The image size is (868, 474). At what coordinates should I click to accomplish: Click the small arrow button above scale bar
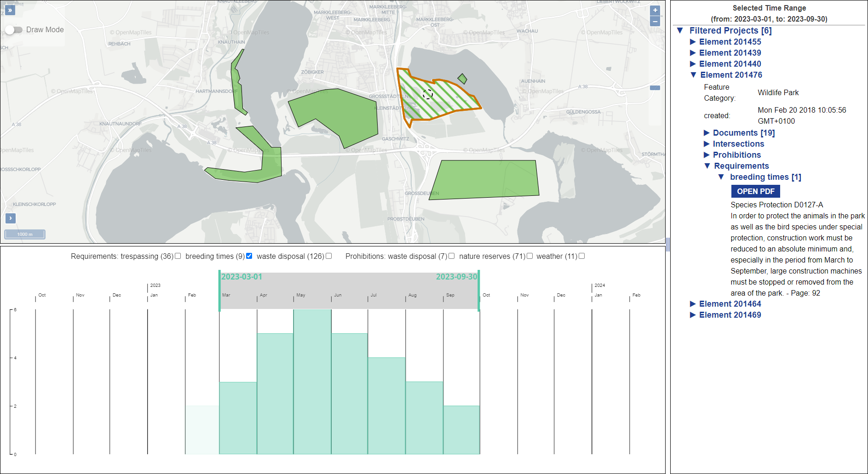coord(10,218)
